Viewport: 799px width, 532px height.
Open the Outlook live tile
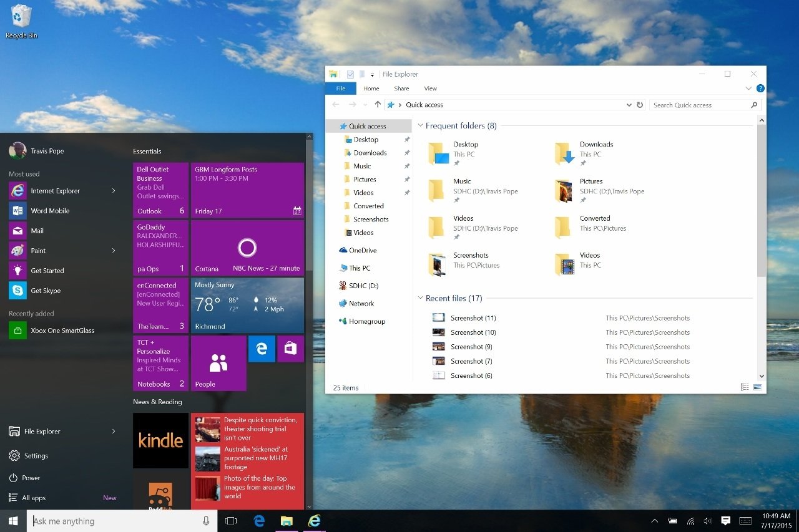tap(160, 190)
